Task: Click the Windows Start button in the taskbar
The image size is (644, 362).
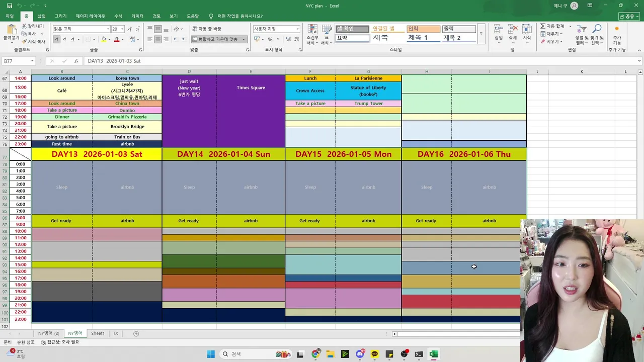Action: 211,354
